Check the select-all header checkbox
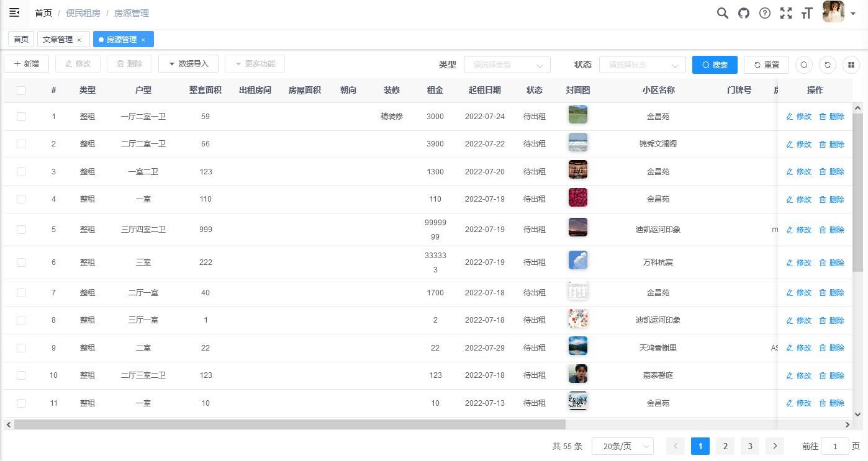The image size is (868, 461). click(x=21, y=91)
